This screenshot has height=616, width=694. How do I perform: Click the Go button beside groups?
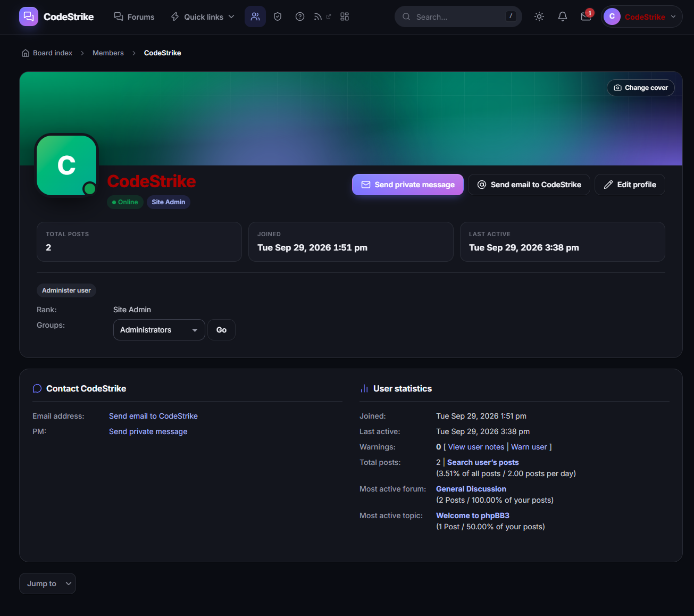coord(221,330)
